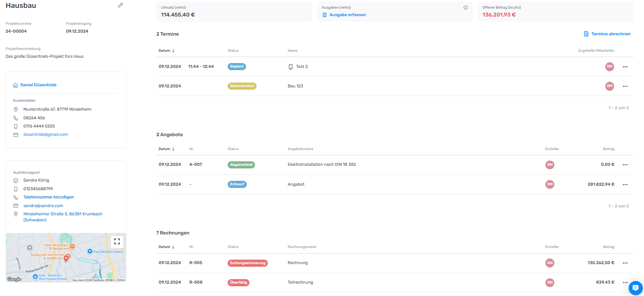The height and width of the screenshot is (296, 644).
Task: Click the Entwurf status badge
Action: [237, 185]
